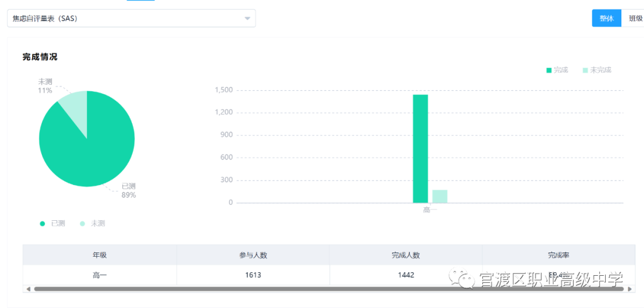
Task: Click the scrollbar right arrow
Action: (630, 289)
